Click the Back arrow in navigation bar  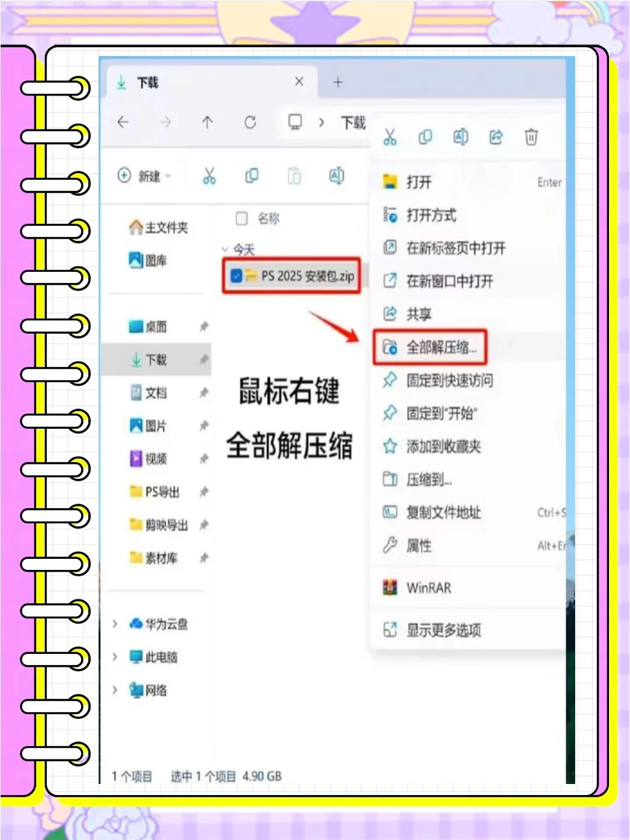pos(123,123)
